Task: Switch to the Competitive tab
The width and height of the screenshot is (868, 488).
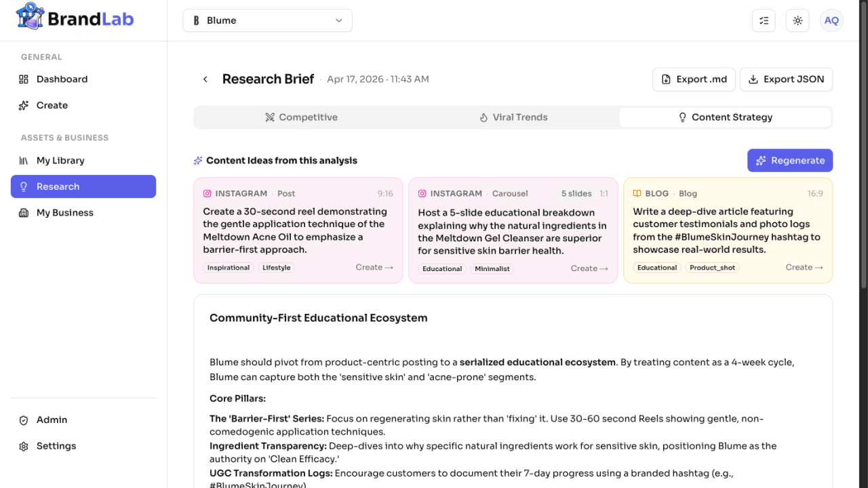Action: 301,117
